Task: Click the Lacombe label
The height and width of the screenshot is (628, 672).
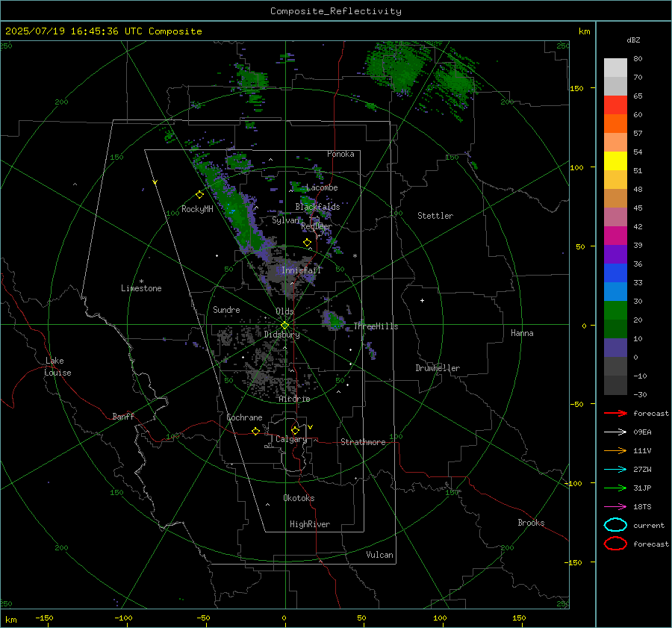Action: 322,187
